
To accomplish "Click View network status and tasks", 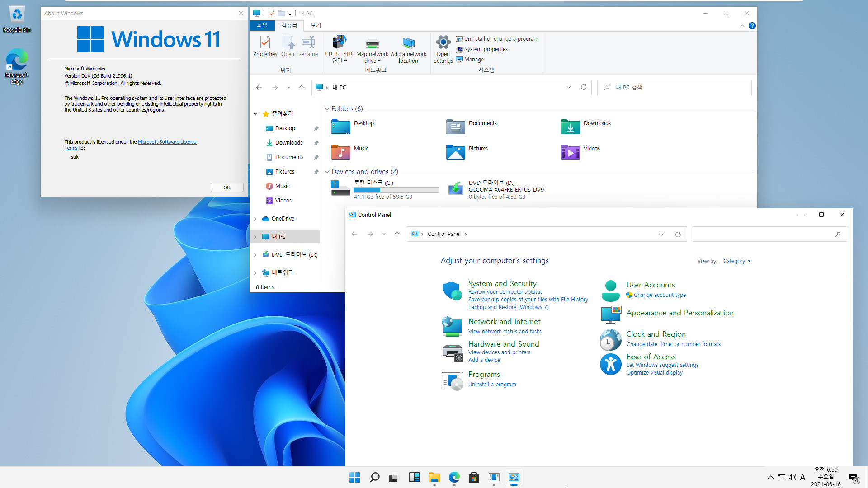I will [x=505, y=332].
